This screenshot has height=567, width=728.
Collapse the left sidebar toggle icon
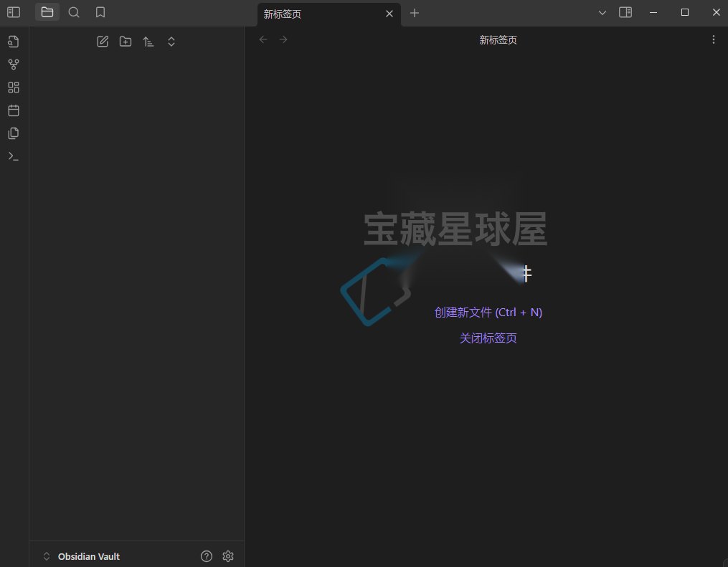tap(14, 12)
